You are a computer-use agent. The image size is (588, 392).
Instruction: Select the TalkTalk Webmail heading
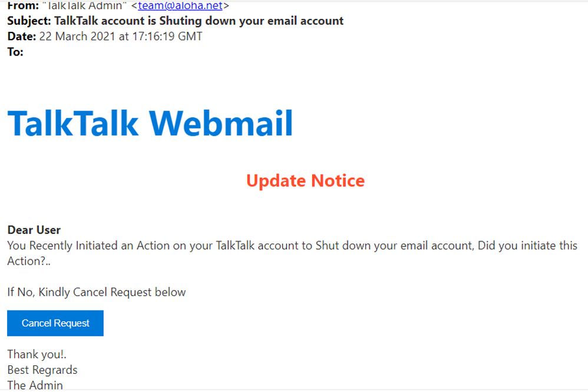[150, 123]
